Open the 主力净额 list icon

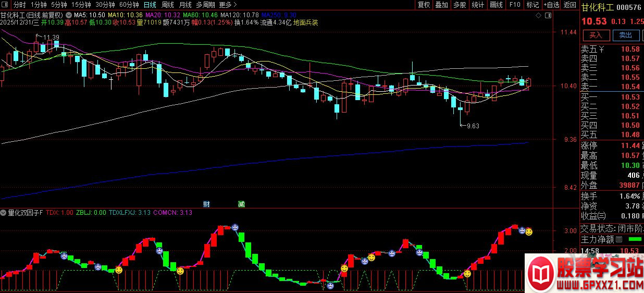pos(619,240)
